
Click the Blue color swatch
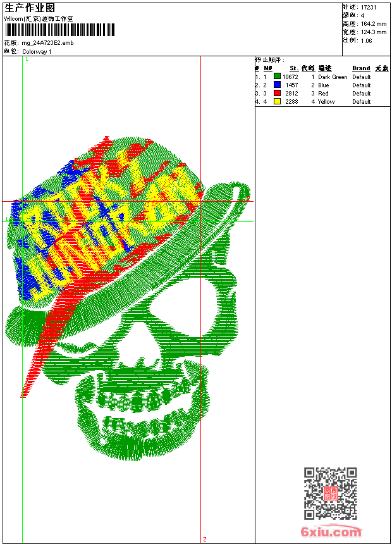pos(277,85)
